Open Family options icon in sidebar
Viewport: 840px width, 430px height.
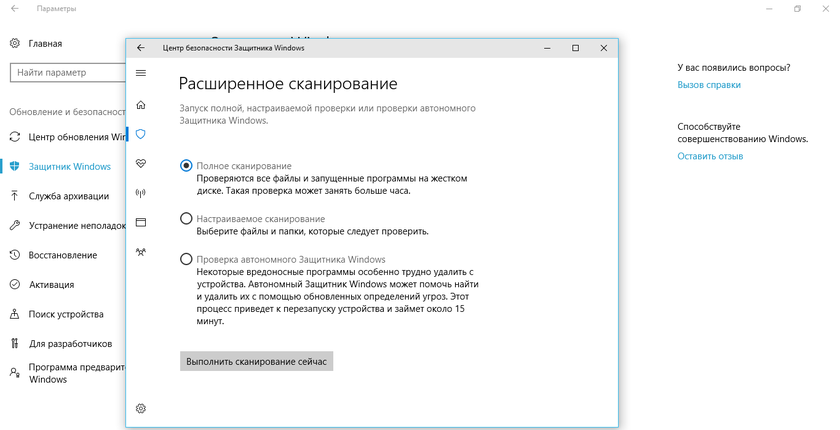coord(141,251)
